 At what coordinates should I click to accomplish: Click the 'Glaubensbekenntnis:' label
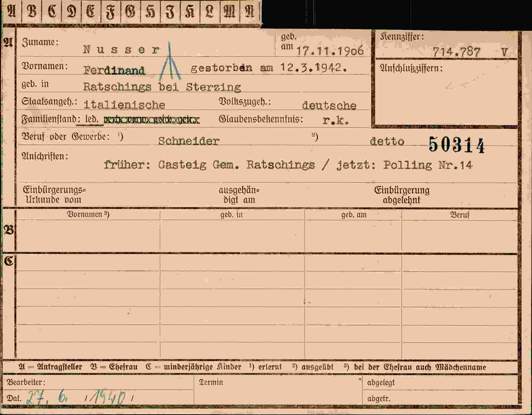[261, 119]
